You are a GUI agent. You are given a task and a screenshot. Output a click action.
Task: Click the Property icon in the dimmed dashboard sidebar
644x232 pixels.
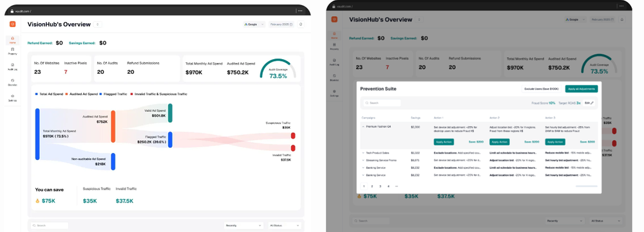point(334,44)
